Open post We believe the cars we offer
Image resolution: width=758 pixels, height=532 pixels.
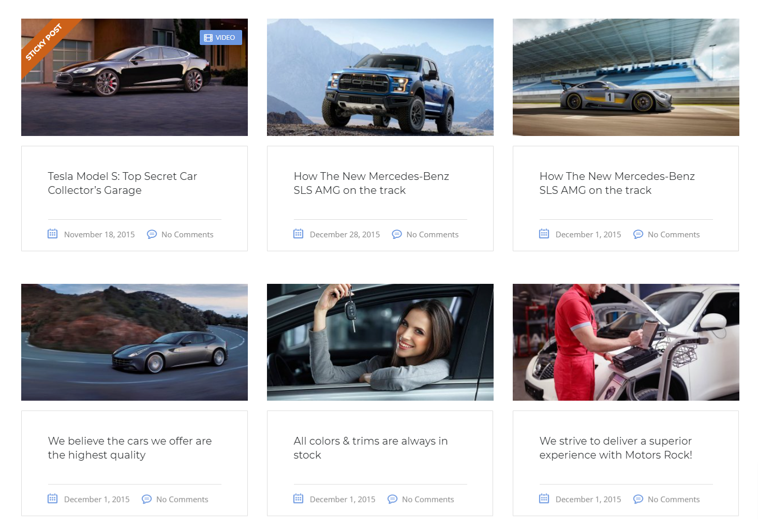click(130, 448)
